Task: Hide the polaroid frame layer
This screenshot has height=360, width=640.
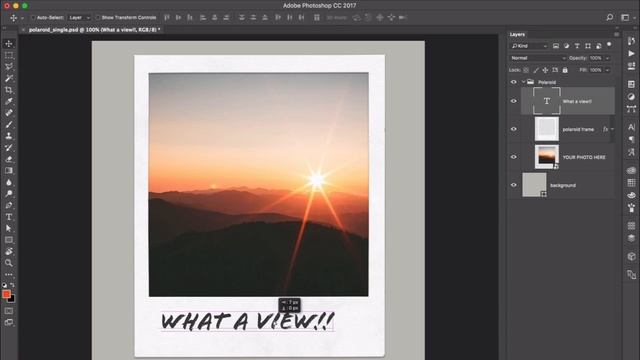Action: tap(513, 129)
